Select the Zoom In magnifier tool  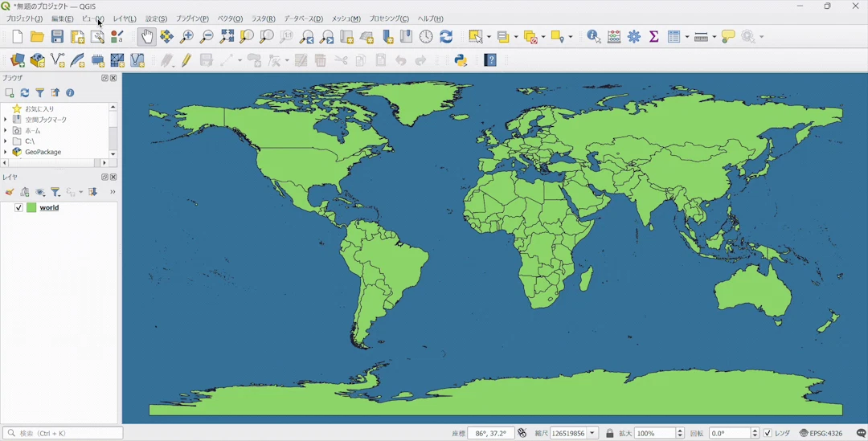[x=186, y=36]
